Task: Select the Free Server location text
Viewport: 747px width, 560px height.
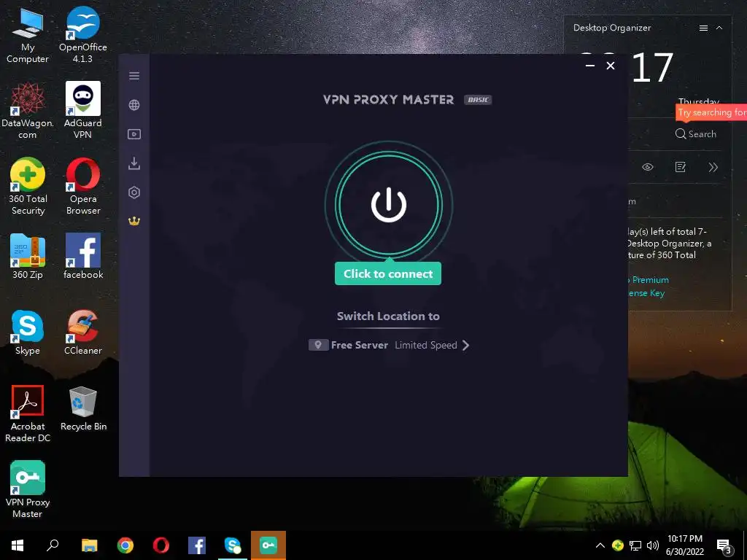Action: 360,345
